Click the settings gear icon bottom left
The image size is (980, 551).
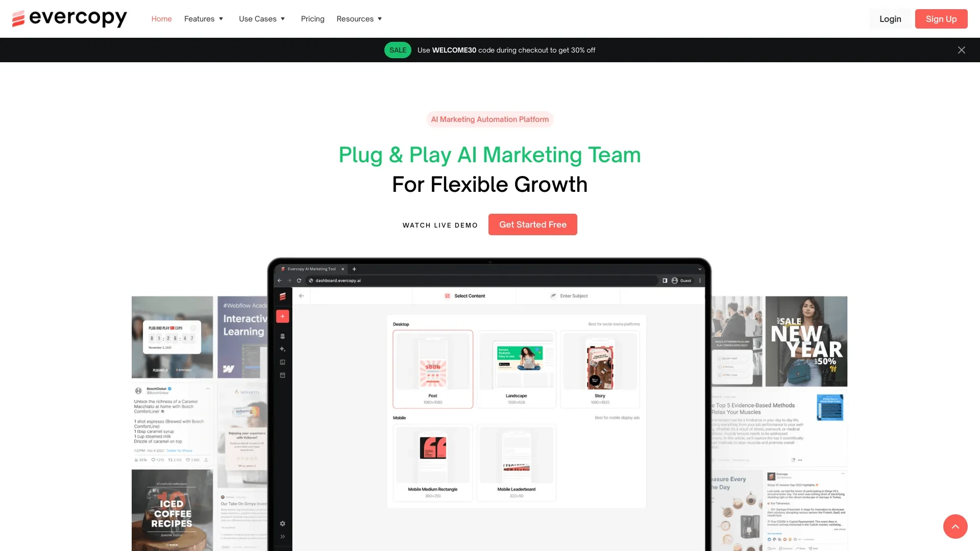click(x=283, y=523)
